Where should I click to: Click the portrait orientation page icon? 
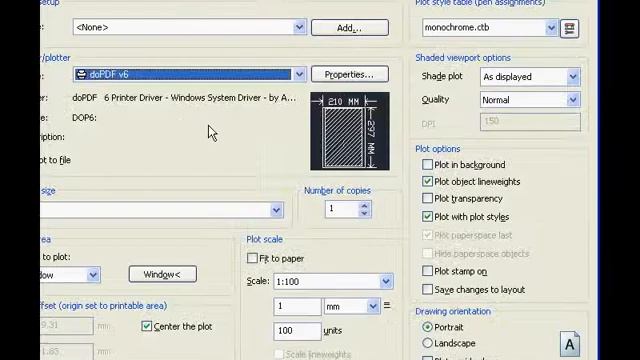pos(570,344)
